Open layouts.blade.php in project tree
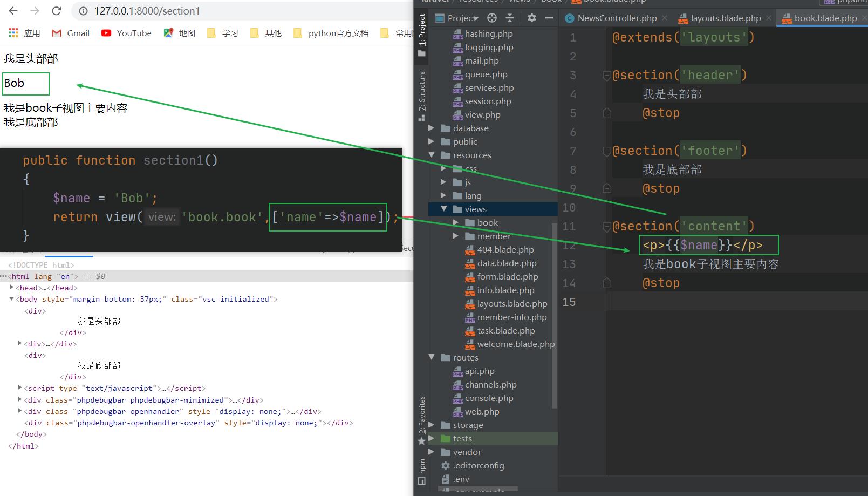 [x=506, y=303]
